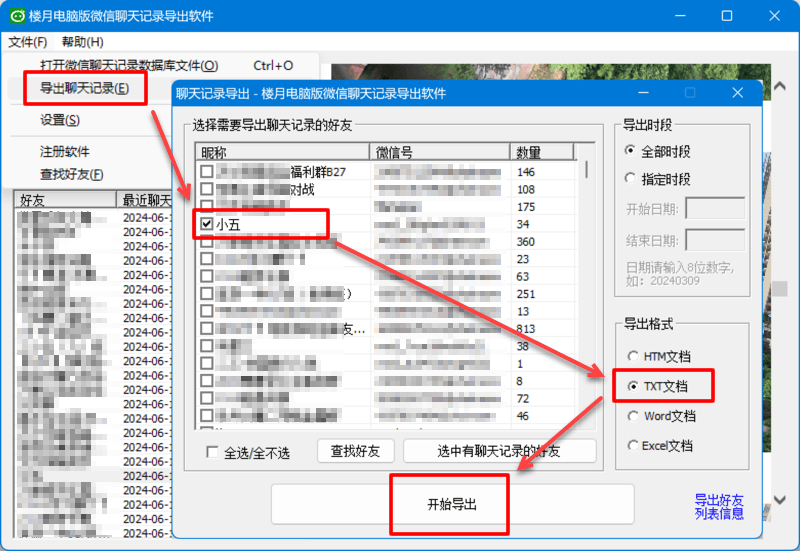Screen dimensions: 800x551
Task: Click the 查找好友 button
Action: coord(356,451)
